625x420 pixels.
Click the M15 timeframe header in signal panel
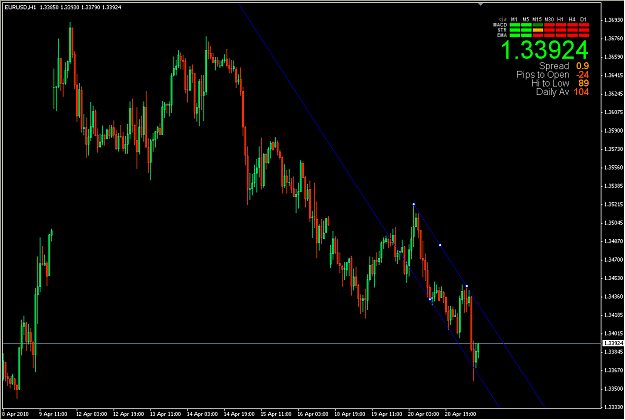pyautogui.click(x=537, y=19)
